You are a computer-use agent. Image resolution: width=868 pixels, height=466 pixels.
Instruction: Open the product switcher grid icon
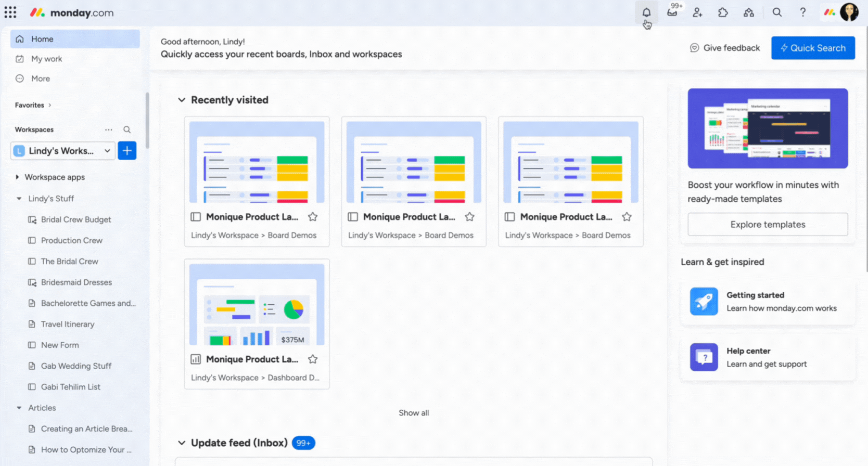pos(10,12)
